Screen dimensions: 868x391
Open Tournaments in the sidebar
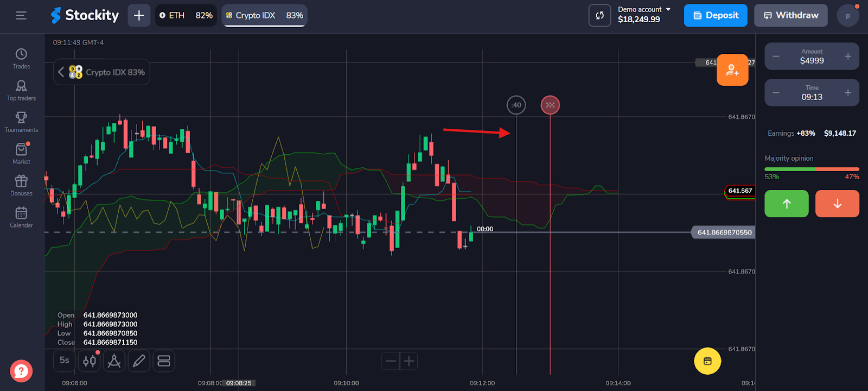coord(21,122)
